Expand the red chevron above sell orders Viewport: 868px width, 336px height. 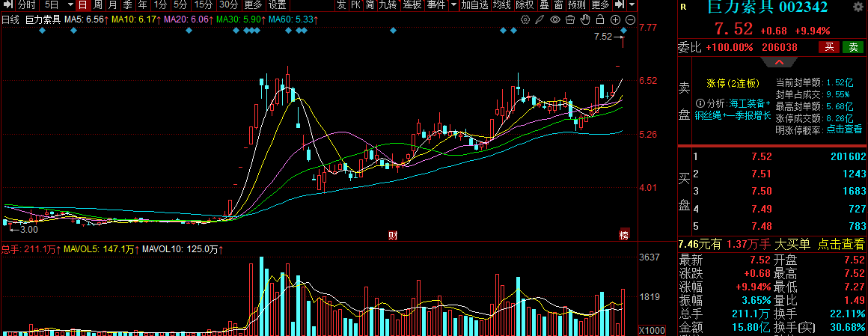tap(778, 61)
